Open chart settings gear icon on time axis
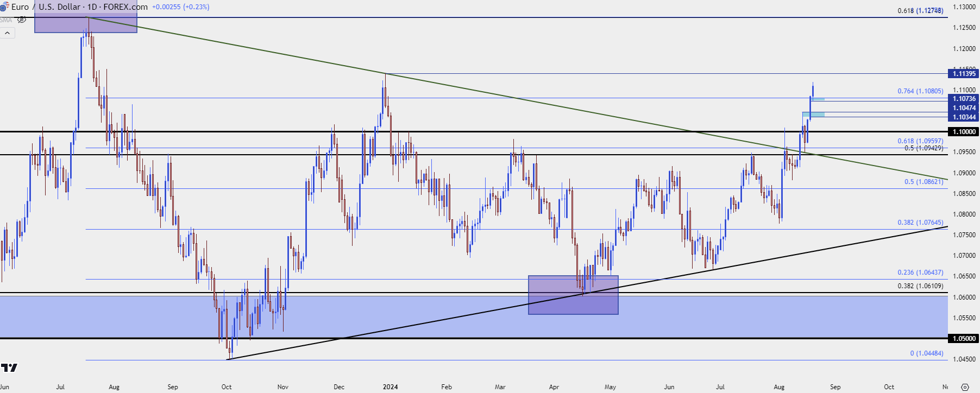This screenshot has width=980, height=393. point(965,387)
